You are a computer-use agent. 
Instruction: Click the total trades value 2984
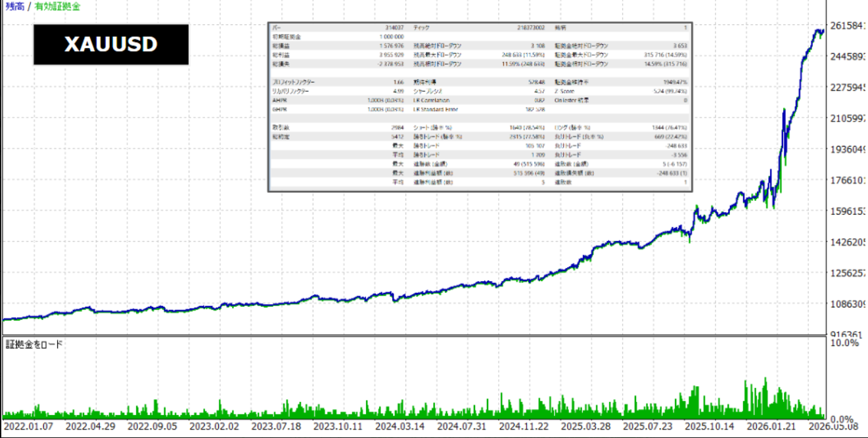(x=398, y=127)
